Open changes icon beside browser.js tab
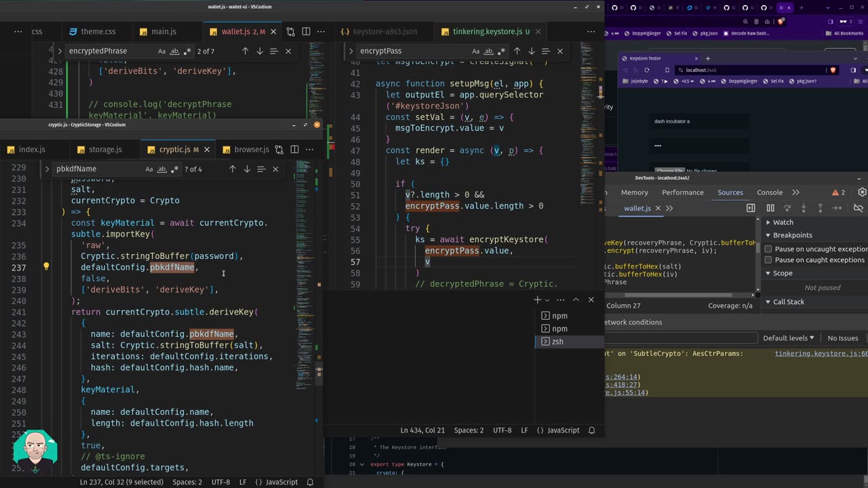This screenshot has height=488, width=868. click(x=279, y=149)
